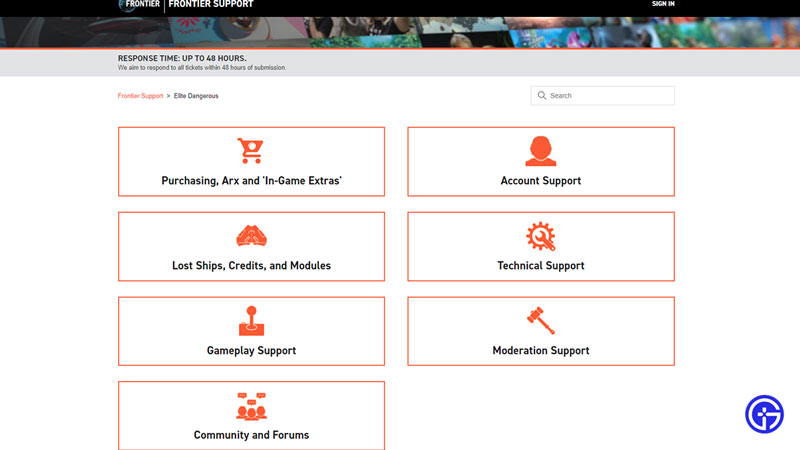Go to Frontier Support breadcrumb link
800x450 pixels.
click(140, 96)
